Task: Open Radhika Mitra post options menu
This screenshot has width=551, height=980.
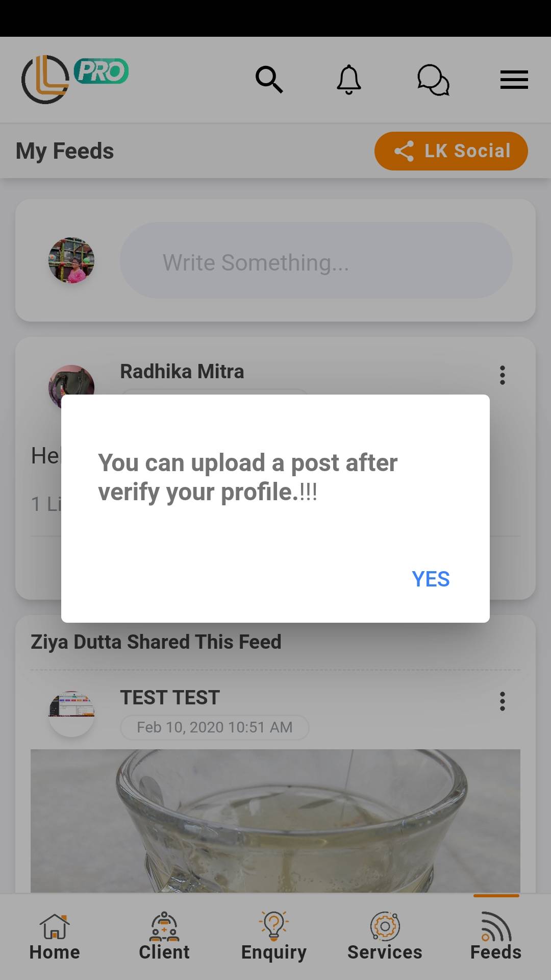Action: [503, 375]
